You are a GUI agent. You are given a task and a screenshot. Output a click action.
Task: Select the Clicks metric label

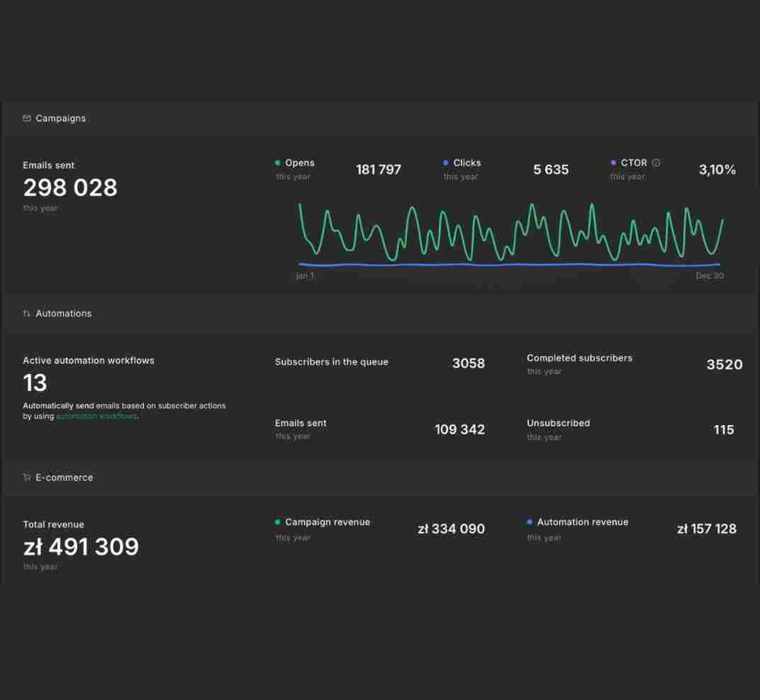click(466, 163)
